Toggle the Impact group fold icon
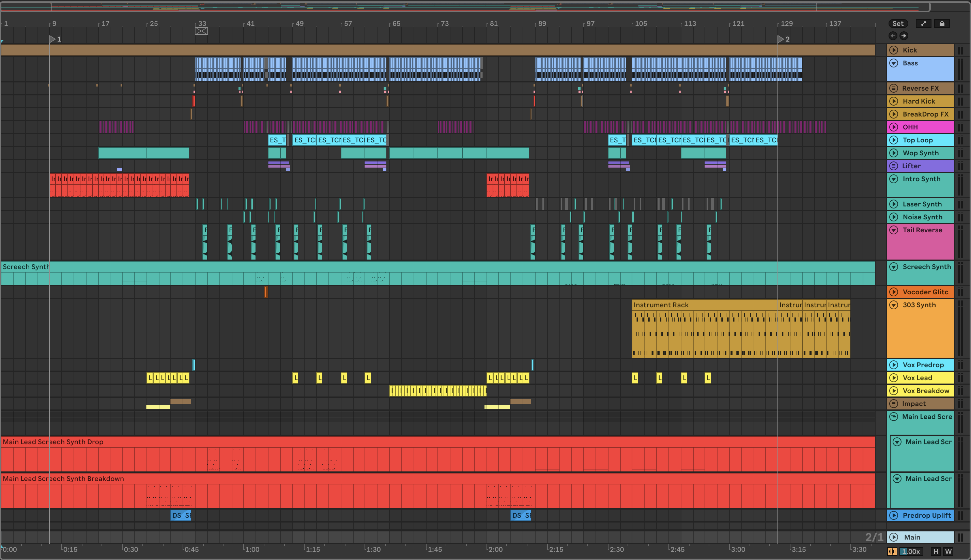 click(x=894, y=404)
